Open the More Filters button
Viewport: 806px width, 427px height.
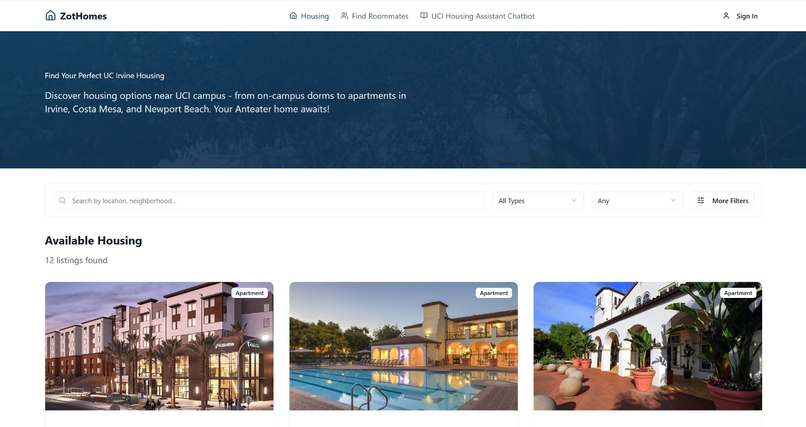[723, 200]
